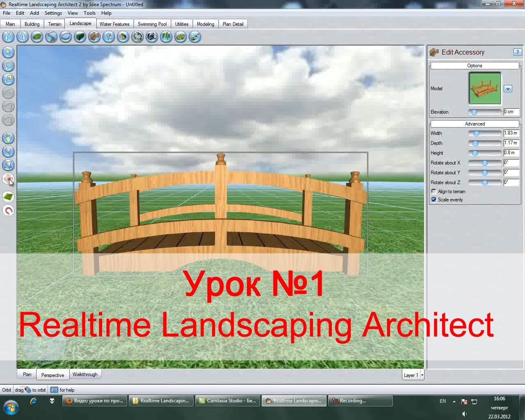Uncheck Scale evenly checkbox
Image resolution: width=525 pixels, height=420 pixels.
434,200
